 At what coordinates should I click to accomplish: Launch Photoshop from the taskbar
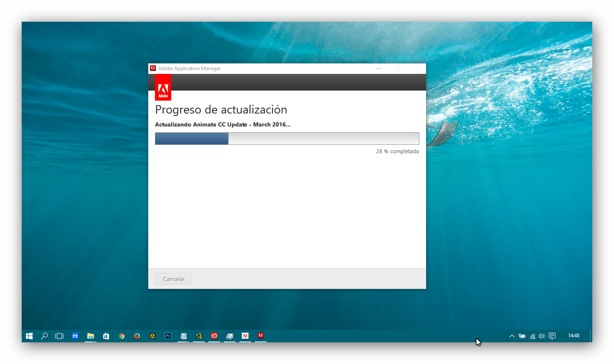click(x=168, y=336)
